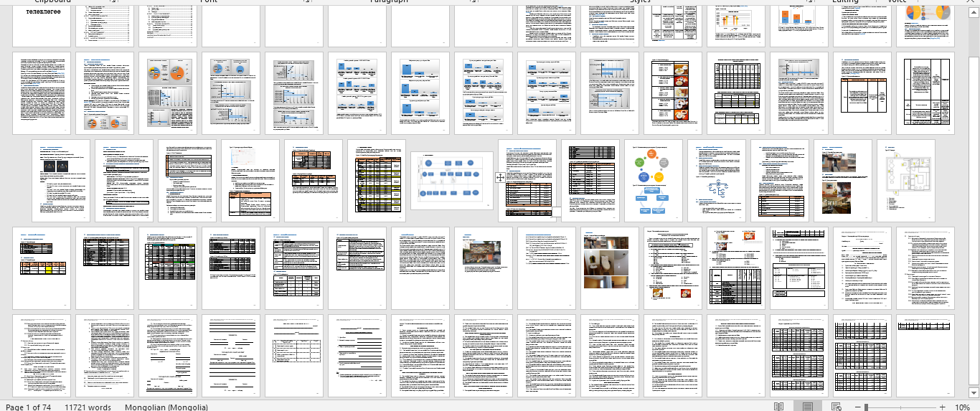Screen dimensions: 980x411
Task: Select the Print Layout view button
Action: [x=808, y=407]
